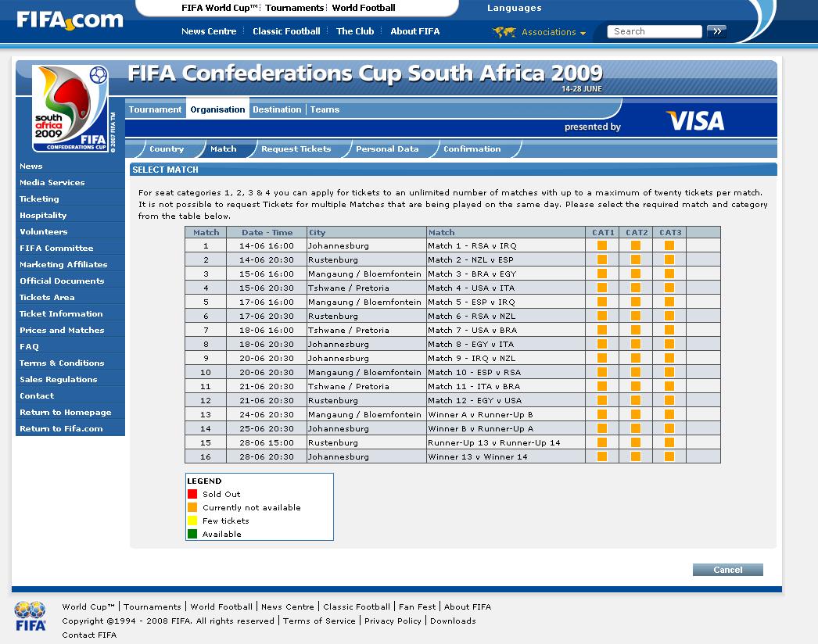Click the green Available legend swatch
The height and width of the screenshot is (644, 818).
click(x=192, y=534)
